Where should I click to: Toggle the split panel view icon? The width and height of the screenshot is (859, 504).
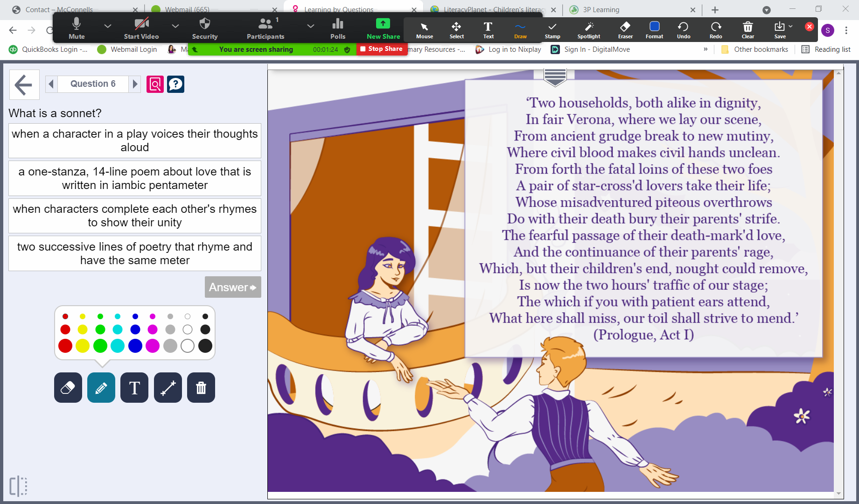pyautogui.click(x=18, y=486)
